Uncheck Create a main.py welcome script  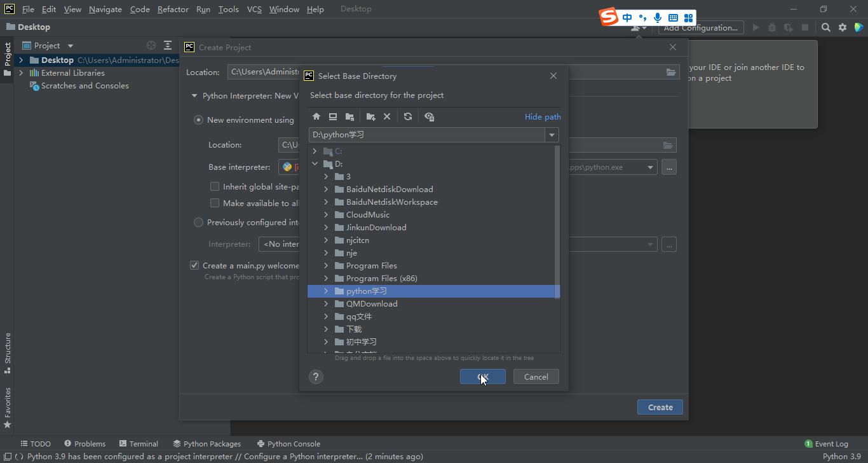194,265
